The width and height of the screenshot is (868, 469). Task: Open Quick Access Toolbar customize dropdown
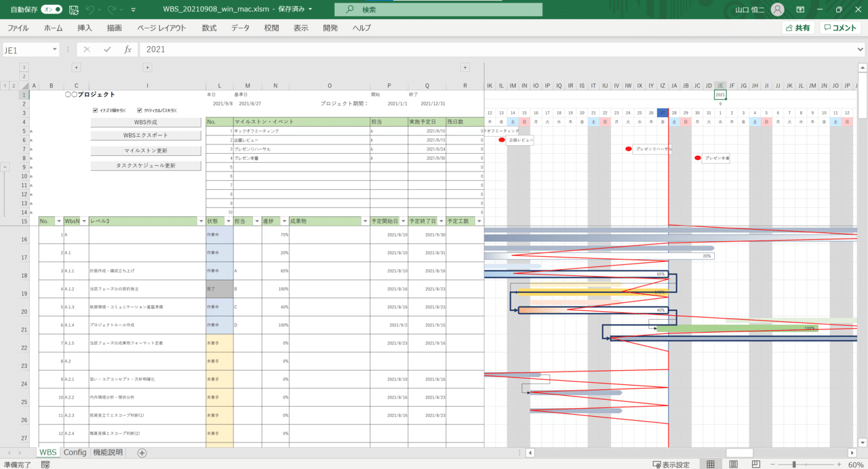(133, 9)
